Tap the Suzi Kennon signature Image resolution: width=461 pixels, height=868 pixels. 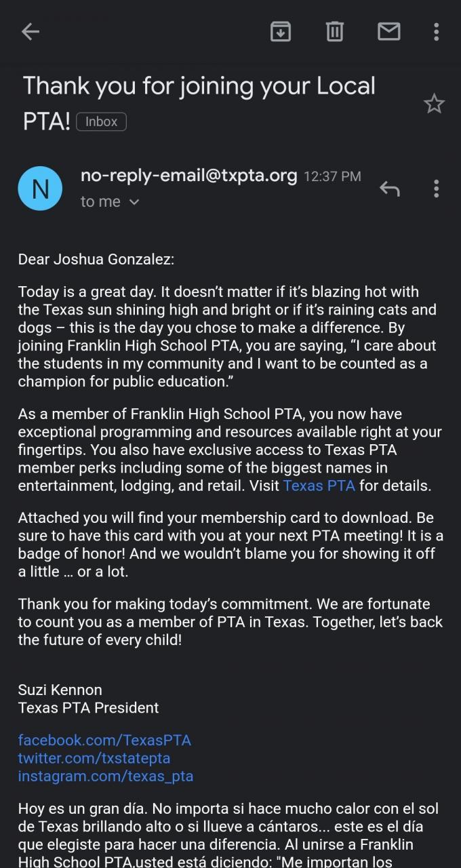pos(60,690)
